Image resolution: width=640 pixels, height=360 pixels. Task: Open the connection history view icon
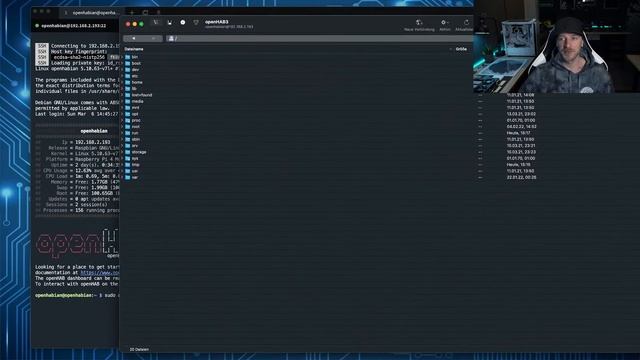(x=183, y=22)
